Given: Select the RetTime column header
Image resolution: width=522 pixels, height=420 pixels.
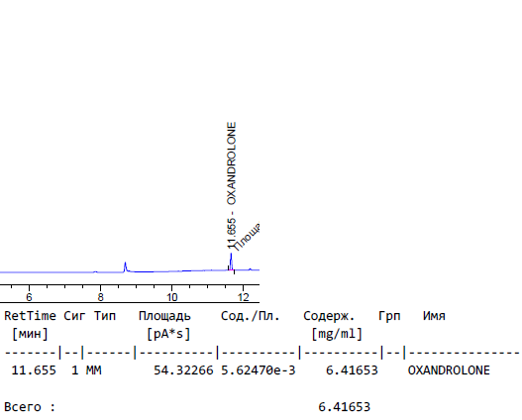Looking at the screenshot, I should (30, 316).
